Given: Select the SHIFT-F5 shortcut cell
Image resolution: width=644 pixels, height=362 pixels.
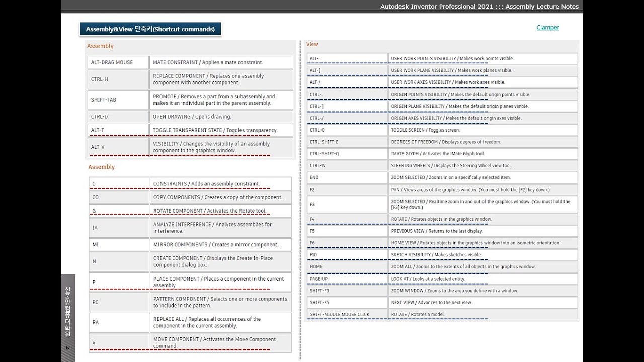Looking at the screenshot, I should [348, 303].
